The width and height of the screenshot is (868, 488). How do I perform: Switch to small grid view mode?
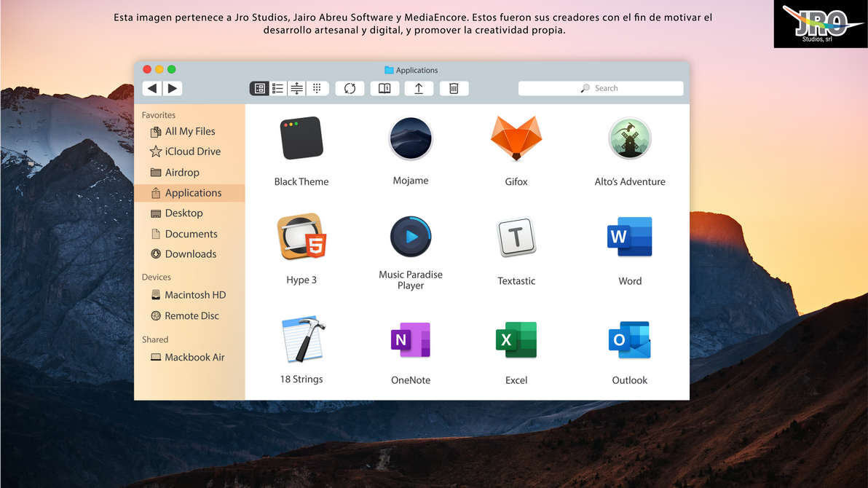pos(317,88)
